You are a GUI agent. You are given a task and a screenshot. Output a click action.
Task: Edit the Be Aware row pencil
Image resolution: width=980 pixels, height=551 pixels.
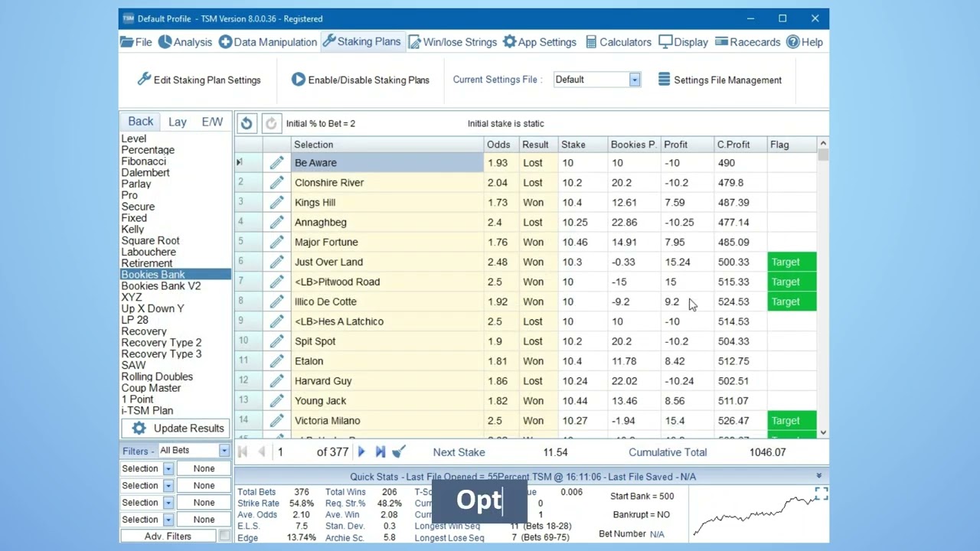[x=276, y=162]
